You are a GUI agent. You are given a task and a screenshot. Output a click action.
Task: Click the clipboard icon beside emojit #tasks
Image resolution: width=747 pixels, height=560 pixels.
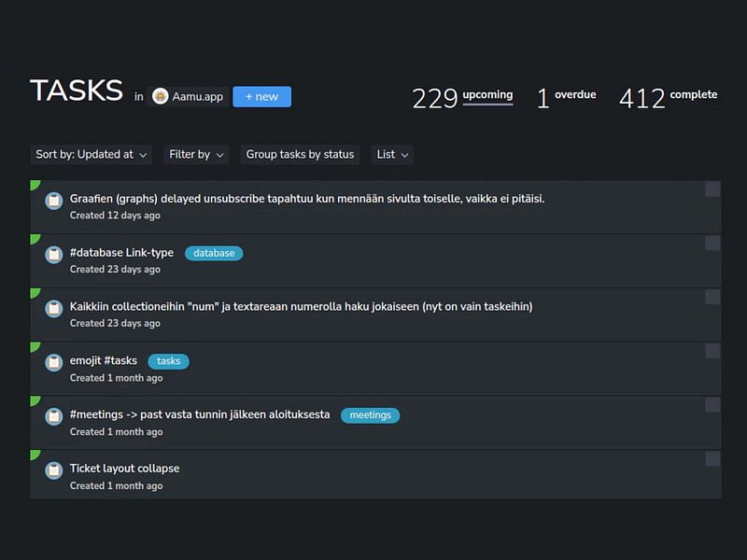(x=54, y=362)
